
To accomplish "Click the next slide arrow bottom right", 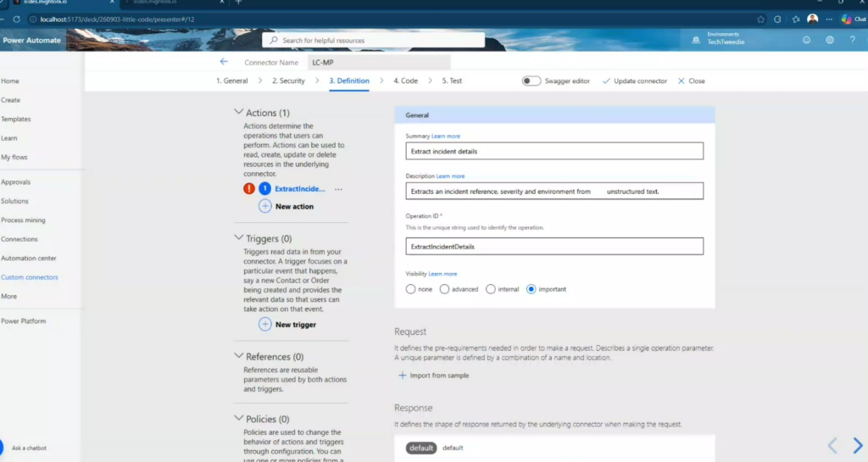I will point(858,445).
